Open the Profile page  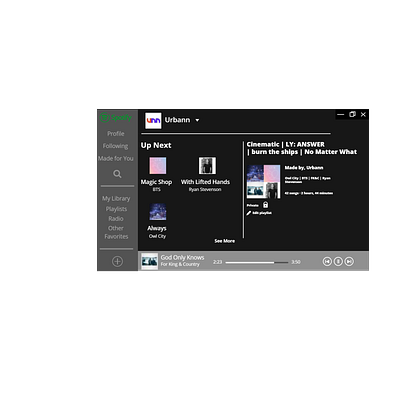point(116,134)
